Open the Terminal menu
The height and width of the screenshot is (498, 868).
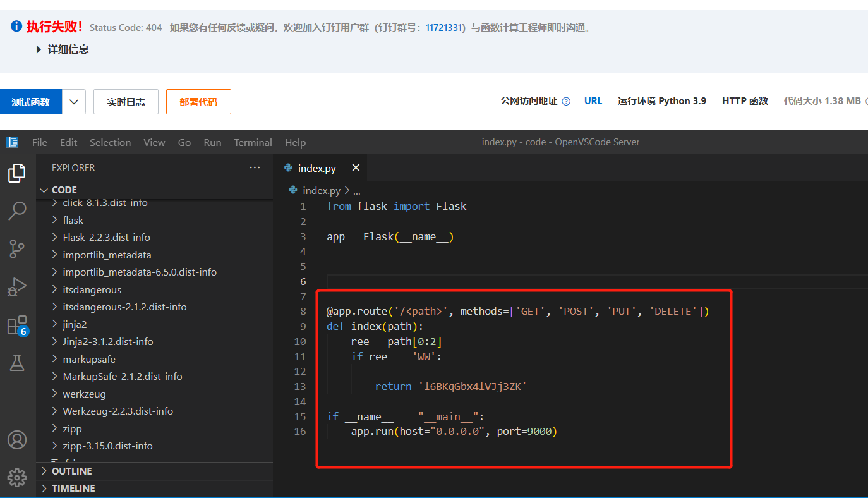click(253, 142)
